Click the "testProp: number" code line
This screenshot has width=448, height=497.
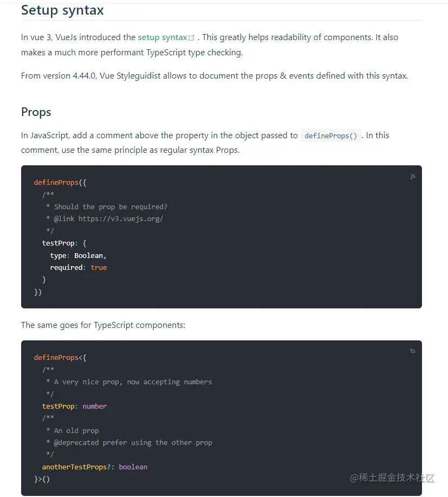click(74, 406)
